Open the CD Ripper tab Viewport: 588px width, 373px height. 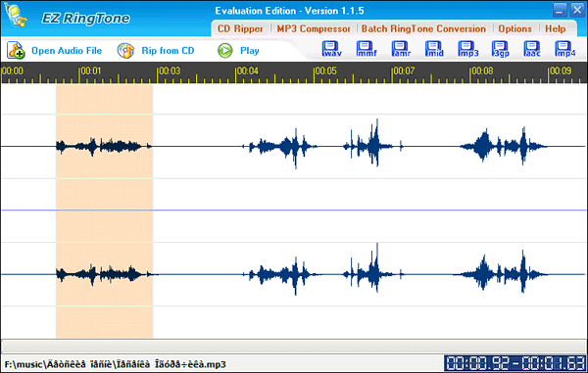240,28
